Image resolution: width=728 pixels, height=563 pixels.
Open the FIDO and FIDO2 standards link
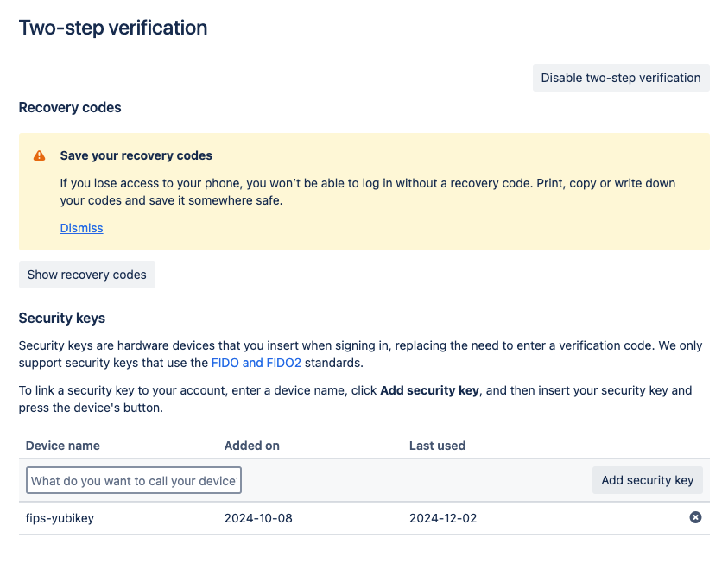pos(256,363)
